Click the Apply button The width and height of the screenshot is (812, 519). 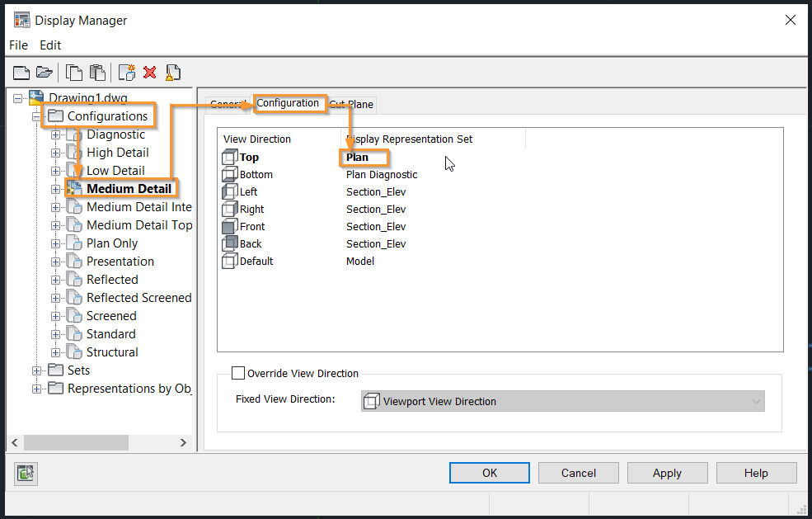pyautogui.click(x=667, y=473)
